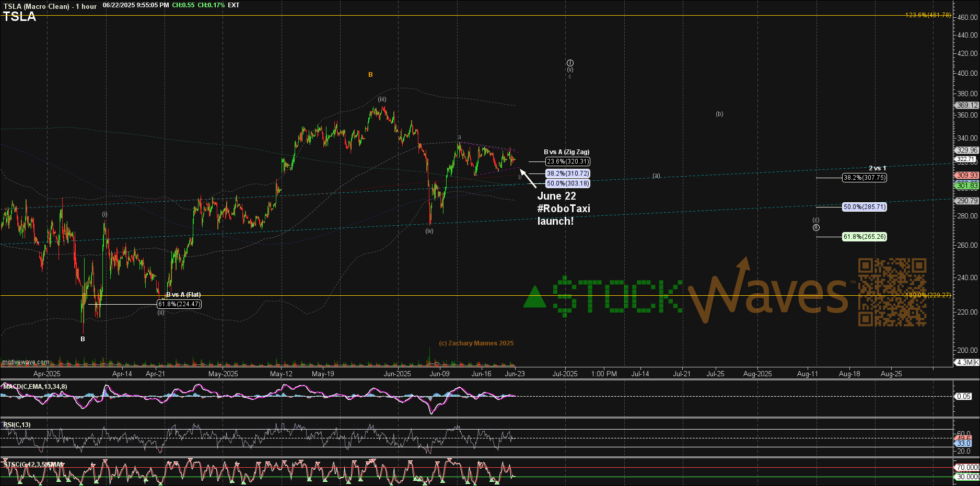Viewport: 980px width, 486px height.
Task: Select the 38.2%(310.72) retracement label
Action: [568, 173]
